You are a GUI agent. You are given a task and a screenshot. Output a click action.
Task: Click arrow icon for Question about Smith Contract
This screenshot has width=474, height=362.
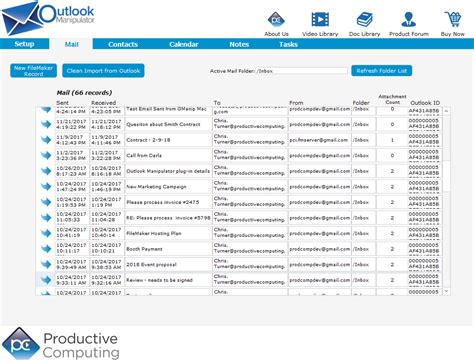pyautogui.click(x=46, y=124)
